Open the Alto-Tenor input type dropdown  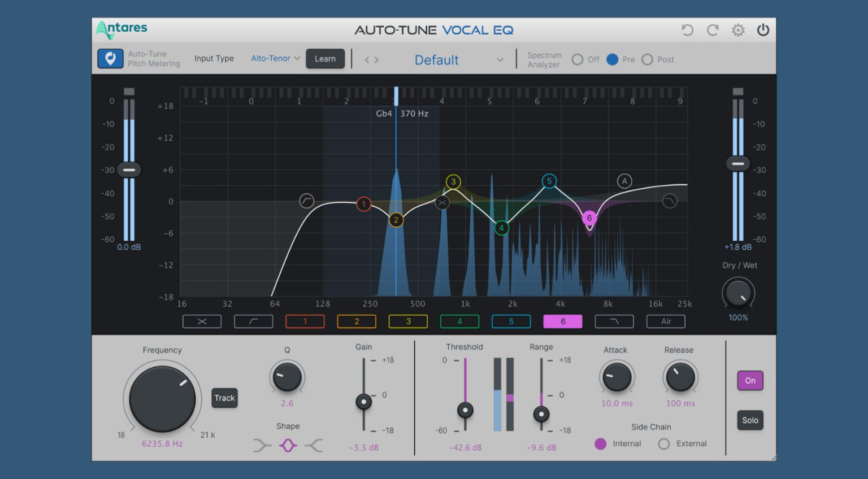[275, 59]
